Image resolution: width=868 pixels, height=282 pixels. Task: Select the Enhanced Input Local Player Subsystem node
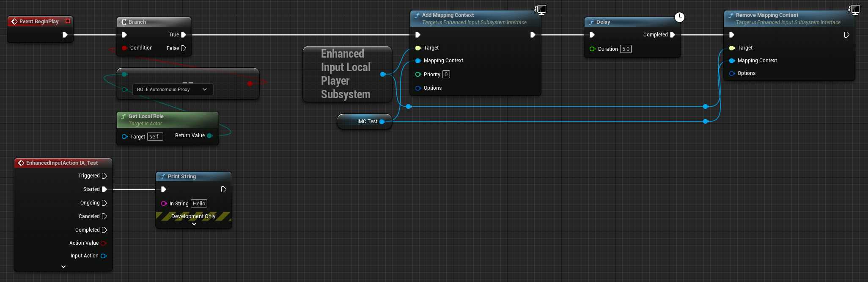click(x=345, y=74)
